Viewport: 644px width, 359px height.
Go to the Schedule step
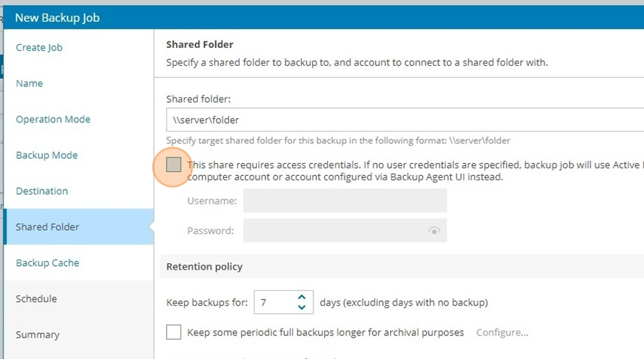click(36, 299)
